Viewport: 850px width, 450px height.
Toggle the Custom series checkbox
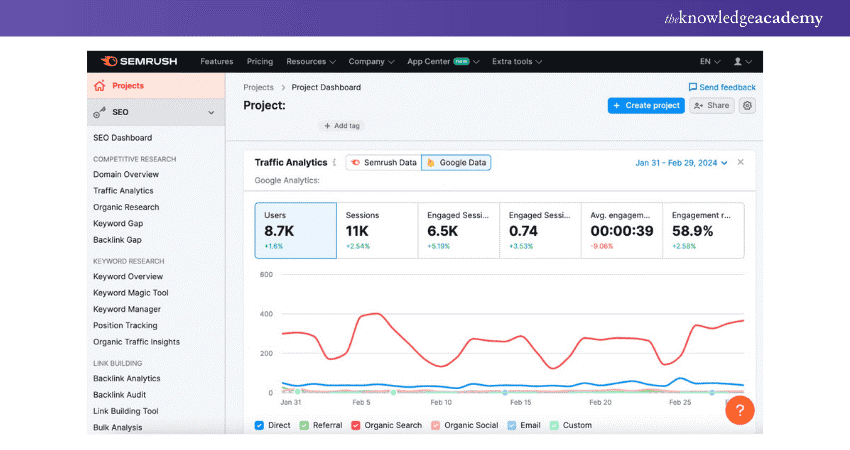click(554, 425)
